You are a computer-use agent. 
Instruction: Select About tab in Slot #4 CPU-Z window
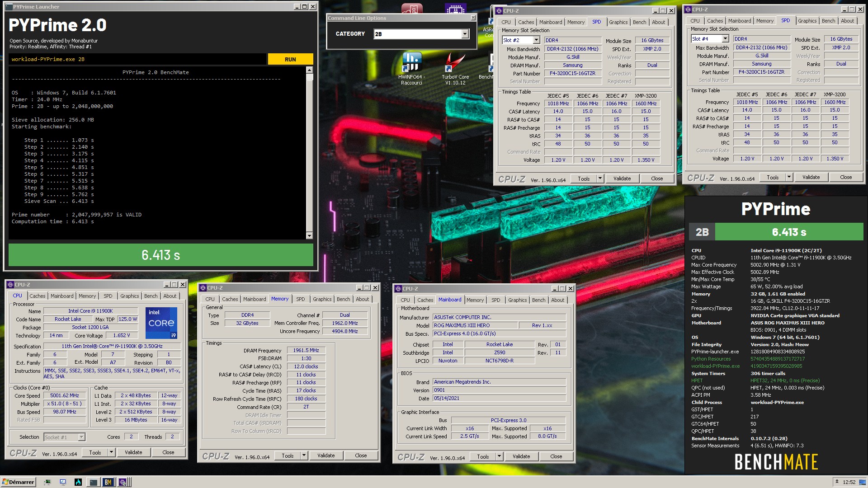[847, 21]
